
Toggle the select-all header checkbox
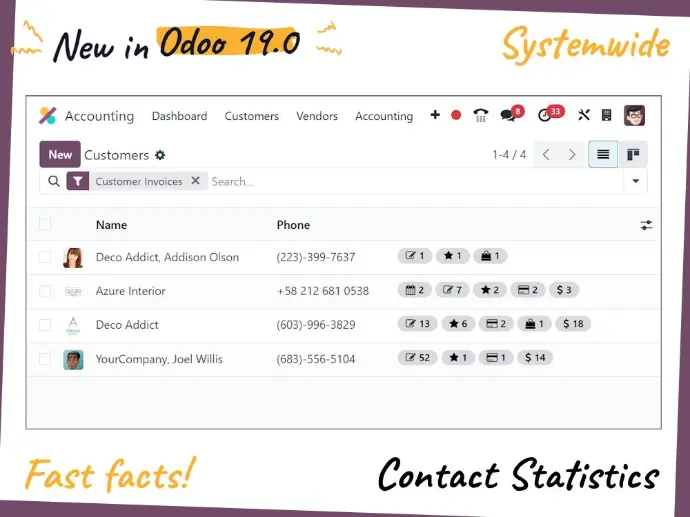pos(45,224)
